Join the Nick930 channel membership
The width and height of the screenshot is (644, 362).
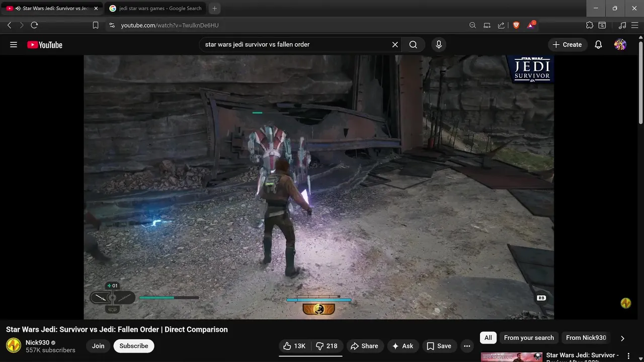pos(98,346)
